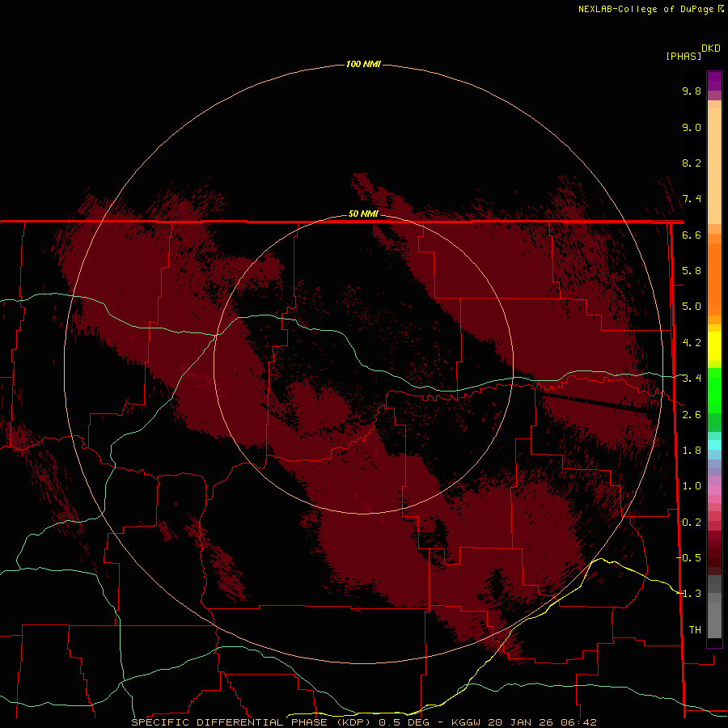Click the [PHAS] legend heading
Screen dimensions: 728x728
coord(684,56)
